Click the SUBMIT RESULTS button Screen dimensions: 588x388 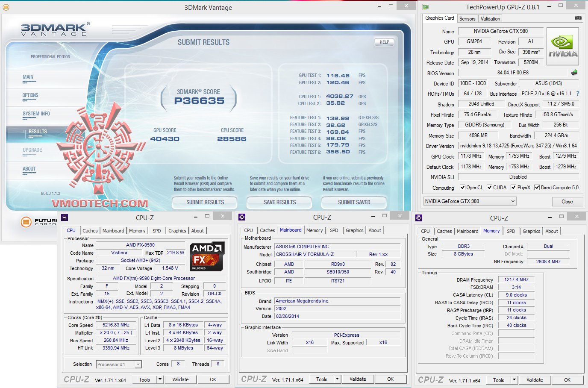point(205,202)
